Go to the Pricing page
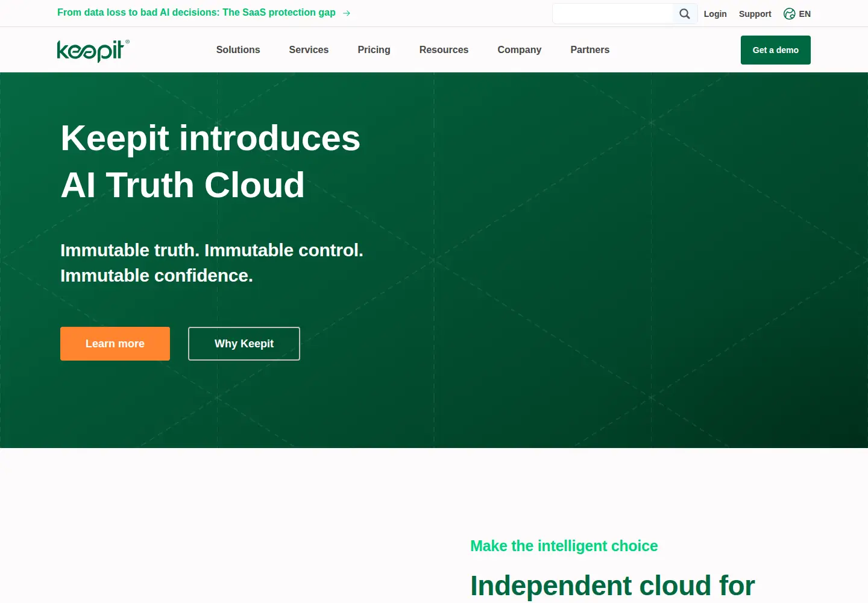The width and height of the screenshot is (868, 603). 374,50
